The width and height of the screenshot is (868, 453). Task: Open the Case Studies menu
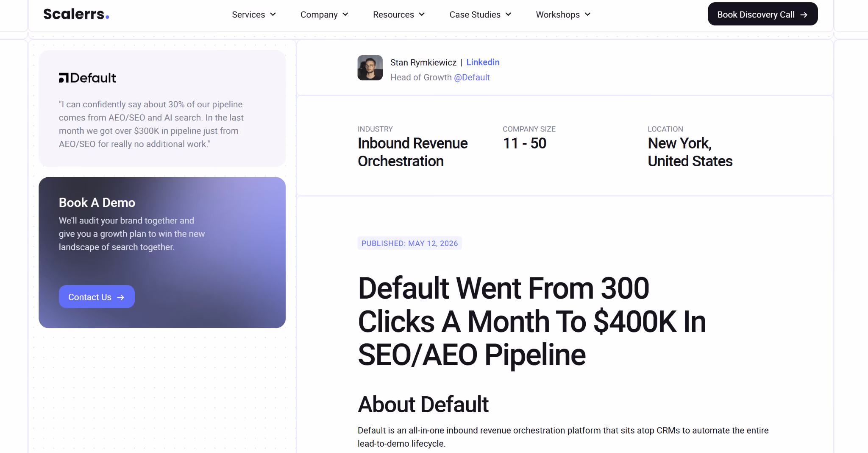pos(480,14)
